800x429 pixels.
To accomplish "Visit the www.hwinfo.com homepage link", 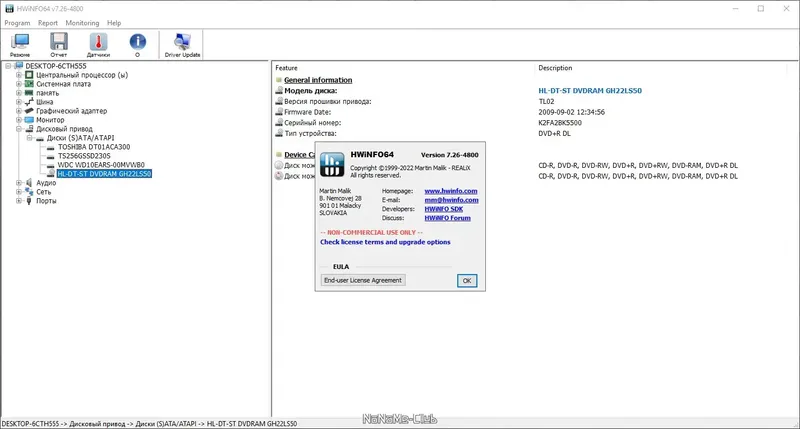I will click(451, 191).
